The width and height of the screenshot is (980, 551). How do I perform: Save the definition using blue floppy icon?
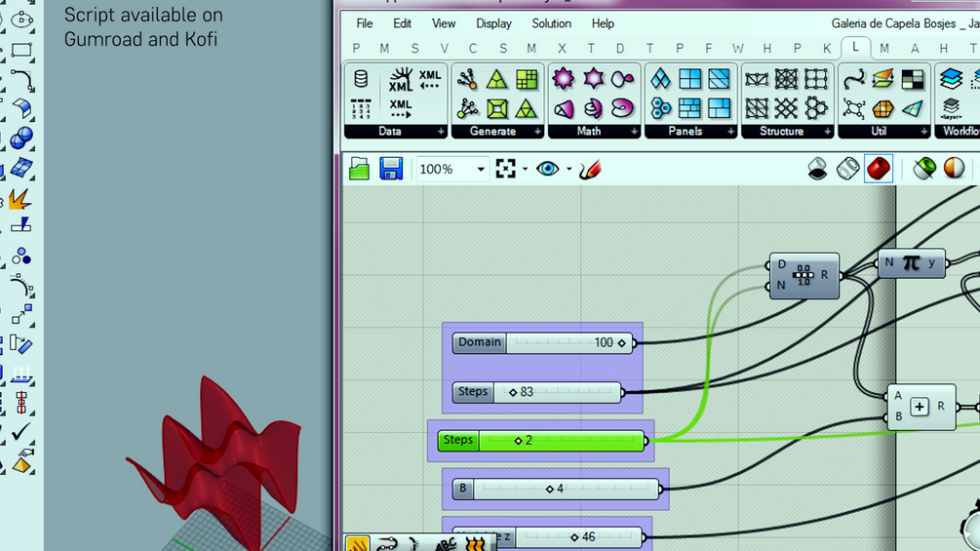(x=391, y=169)
